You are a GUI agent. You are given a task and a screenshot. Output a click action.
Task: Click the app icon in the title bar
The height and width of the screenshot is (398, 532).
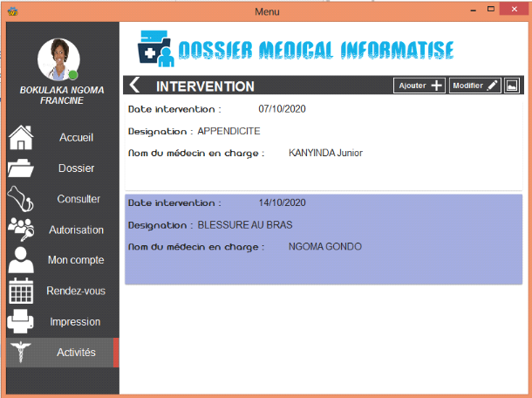click(13, 12)
